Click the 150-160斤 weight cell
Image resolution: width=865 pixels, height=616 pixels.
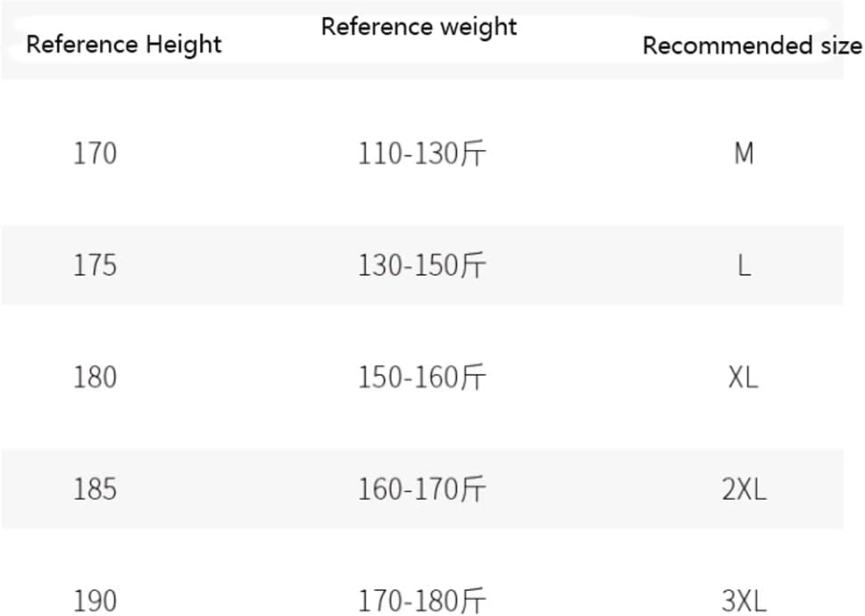pos(422,377)
